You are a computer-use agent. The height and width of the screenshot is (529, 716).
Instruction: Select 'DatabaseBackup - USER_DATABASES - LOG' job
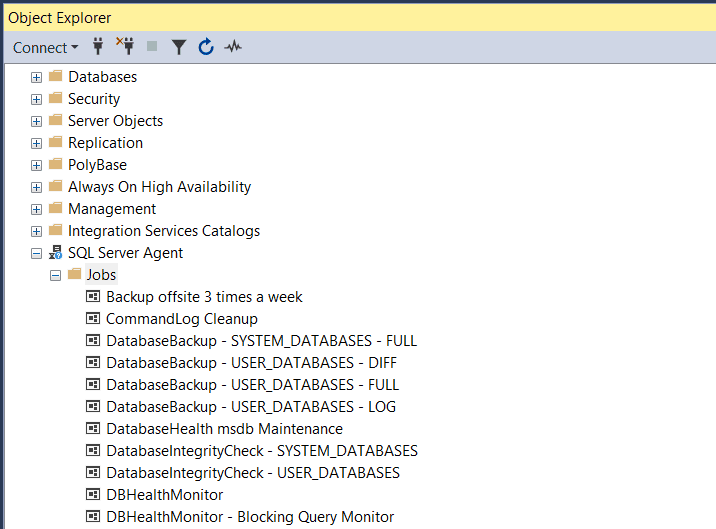coord(251,407)
